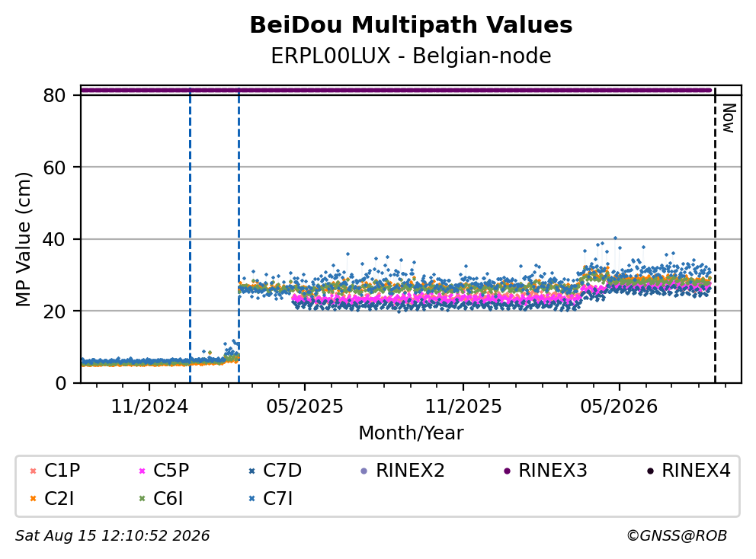This screenshot has width=756, height=559.
Task: Click the purple RINEX3 line at top
Action: (x=396, y=90)
